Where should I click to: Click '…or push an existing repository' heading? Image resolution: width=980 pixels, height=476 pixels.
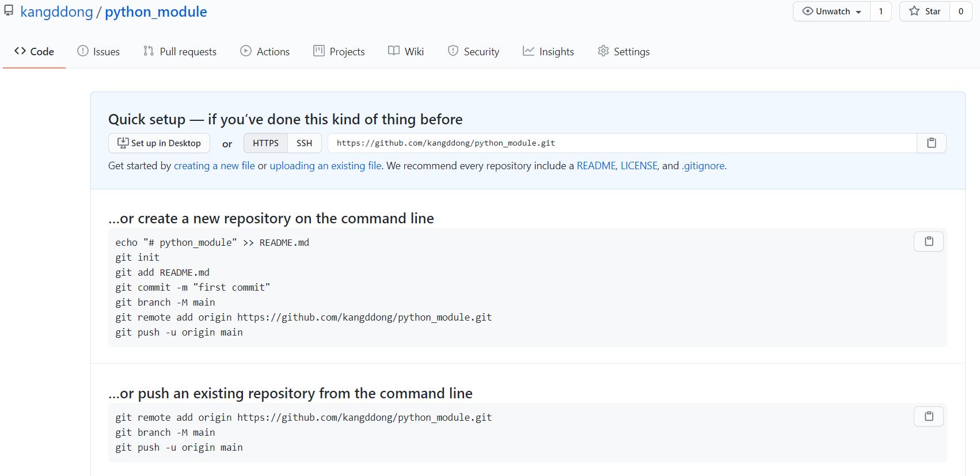click(x=290, y=393)
